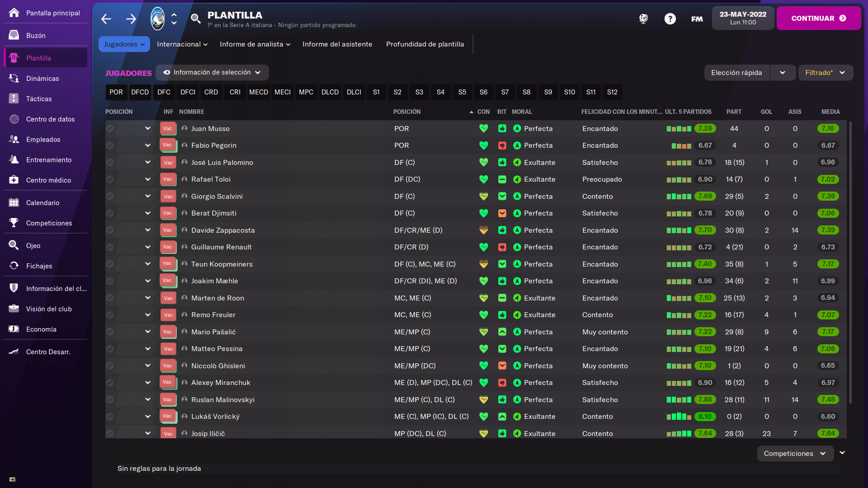Open the Informe del asistente tab
Screen dimensions: 868x488
click(x=337, y=44)
